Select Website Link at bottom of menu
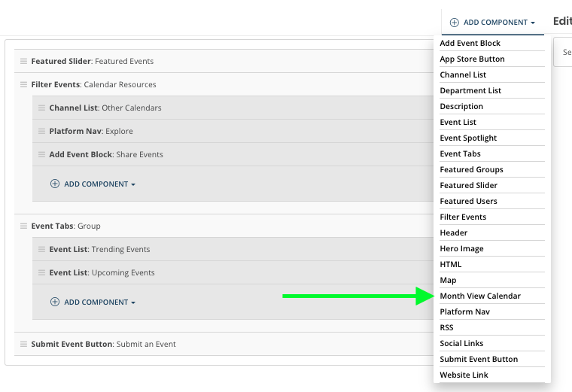The width and height of the screenshot is (572, 392). 464,375
